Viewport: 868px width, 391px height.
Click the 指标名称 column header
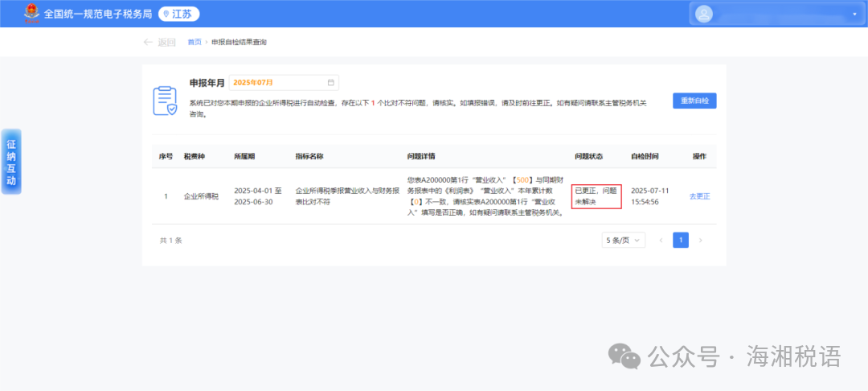(309, 156)
